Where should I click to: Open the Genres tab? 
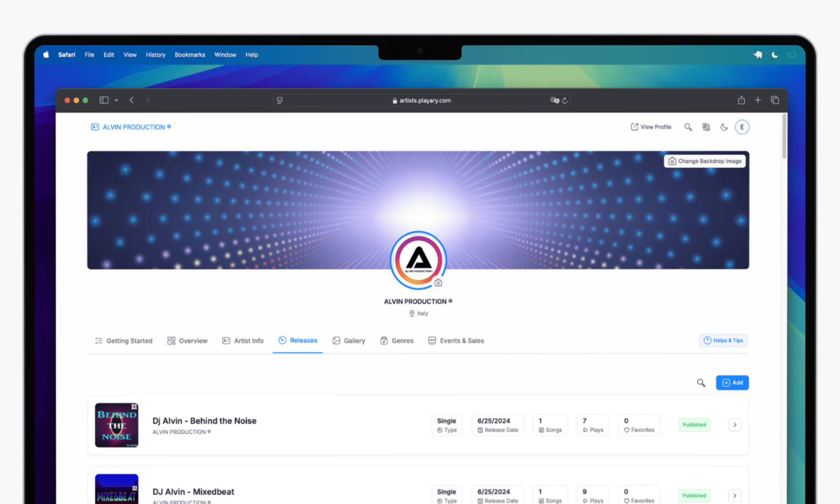click(x=397, y=341)
